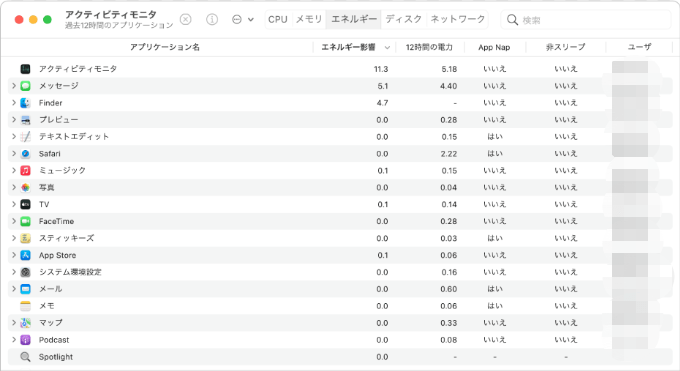The height and width of the screenshot is (371, 680).
Task: Click the 検索 search field
Action: pos(585,20)
